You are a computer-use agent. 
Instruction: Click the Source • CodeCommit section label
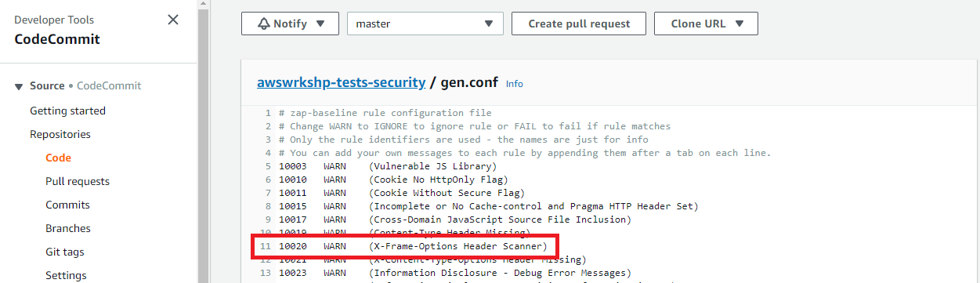(x=85, y=86)
